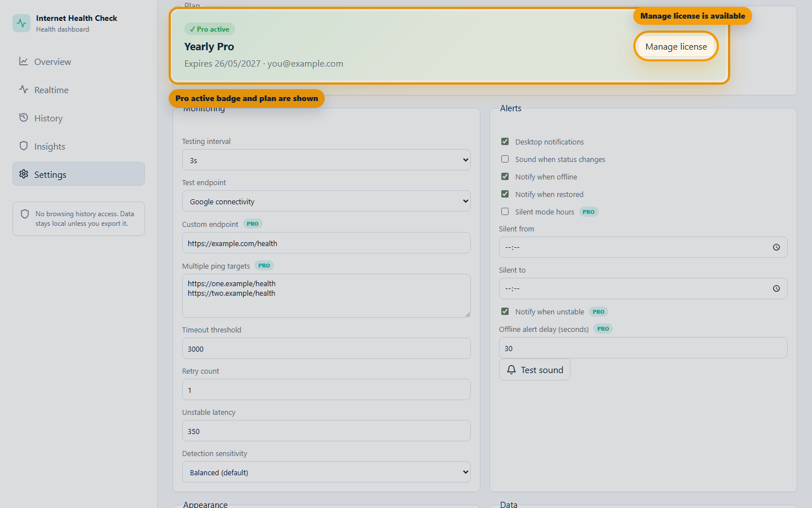This screenshot has width=812, height=508.
Task: Click the Alerts section heading
Action: click(x=511, y=108)
